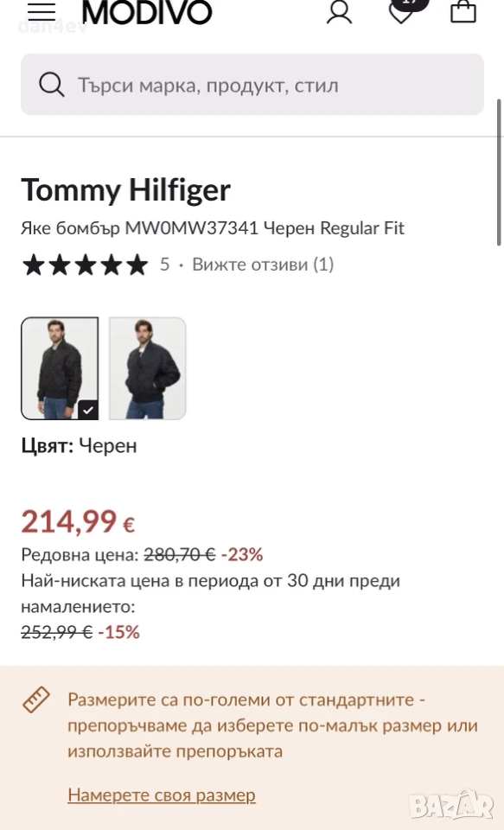The height and width of the screenshot is (830, 504).
Task: Select the first black jacket thumbnail
Action: point(60,368)
